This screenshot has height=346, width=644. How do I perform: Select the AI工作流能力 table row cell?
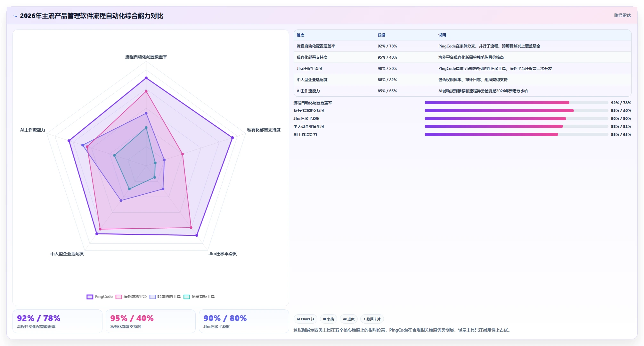(308, 91)
